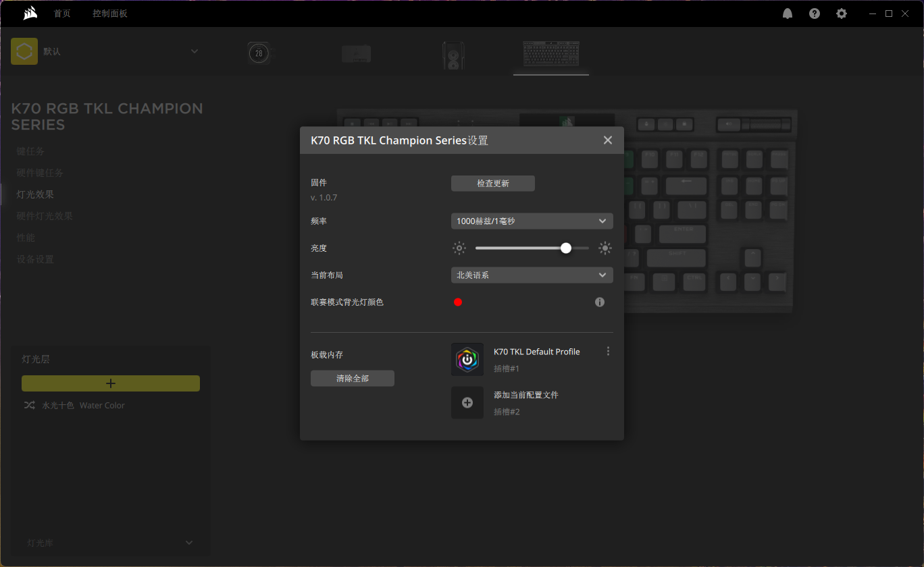Go to 首页 home tab
924x567 pixels.
[x=62, y=13]
